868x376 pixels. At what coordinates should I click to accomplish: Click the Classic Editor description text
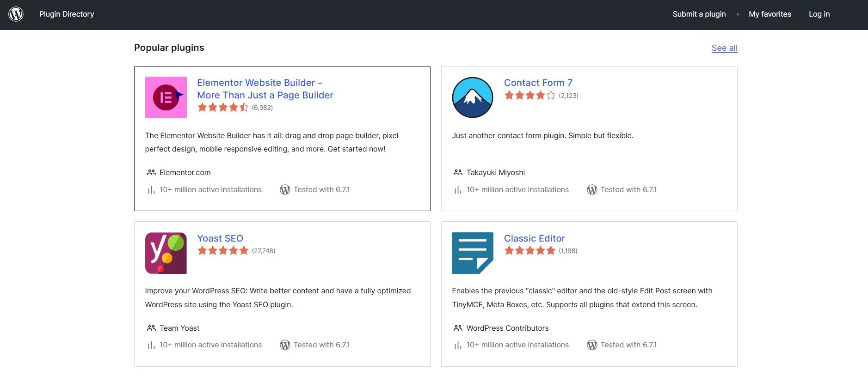[582, 297]
